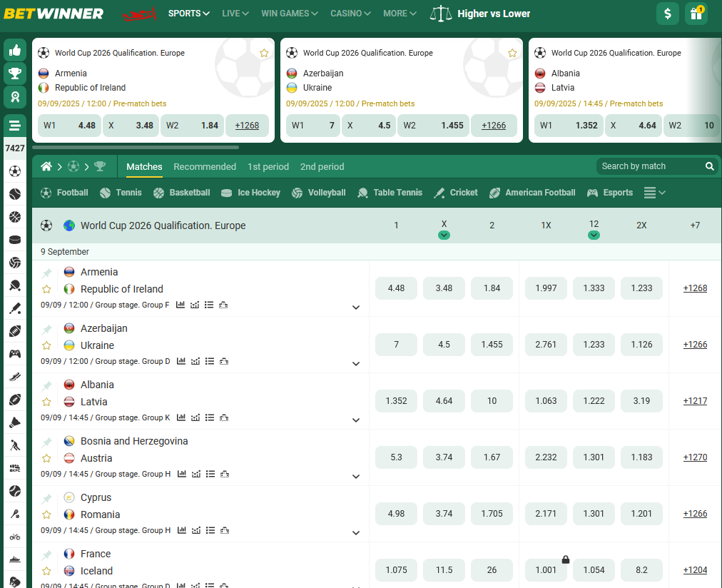Favorite the Armenia match card star
Image resolution: width=722 pixels, height=588 pixels.
264,53
